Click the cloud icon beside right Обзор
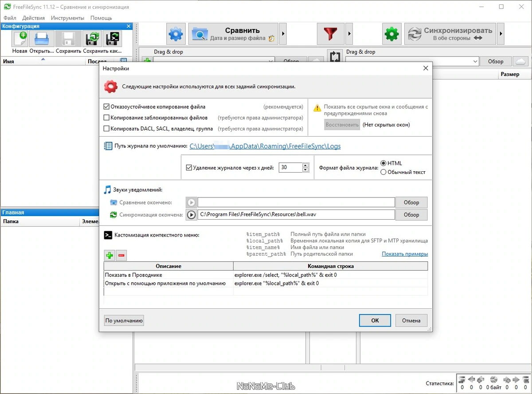The width and height of the screenshot is (532, 394). point(521,61)
